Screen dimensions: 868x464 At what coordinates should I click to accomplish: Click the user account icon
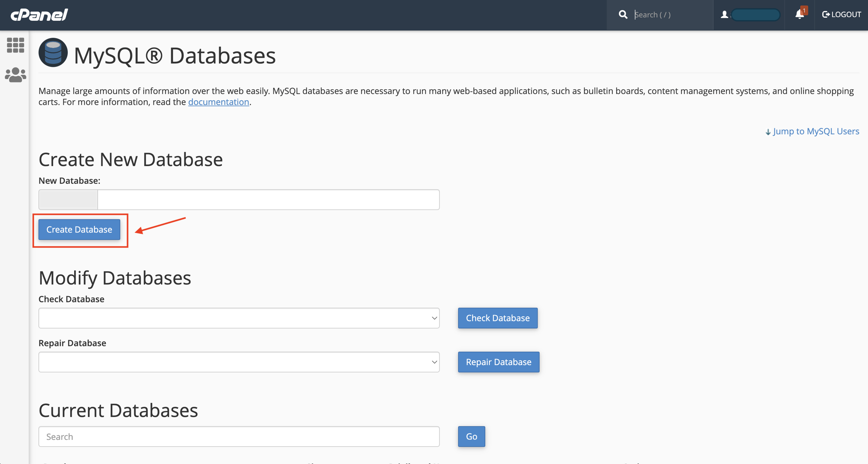(724, 15)
